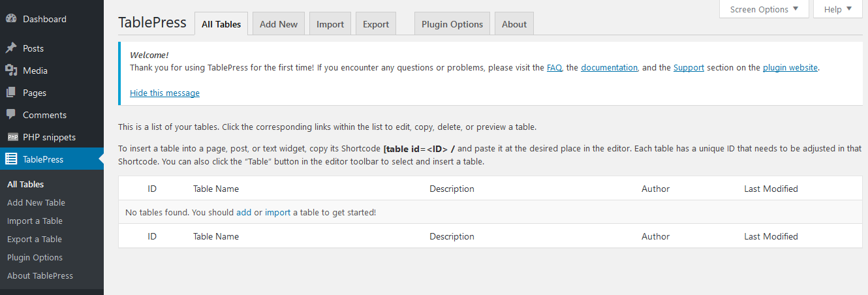
Task: Click the TablePress table icon
Action: pos(11,159)
